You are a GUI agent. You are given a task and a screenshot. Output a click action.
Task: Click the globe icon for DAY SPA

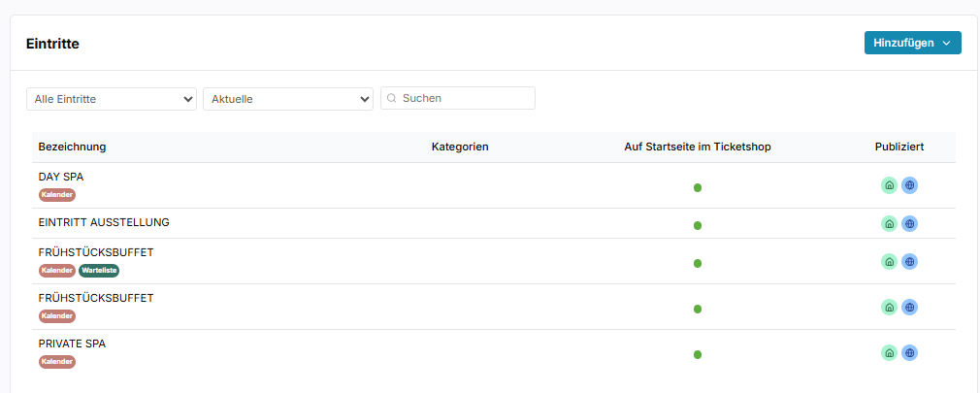coord(909,185)
